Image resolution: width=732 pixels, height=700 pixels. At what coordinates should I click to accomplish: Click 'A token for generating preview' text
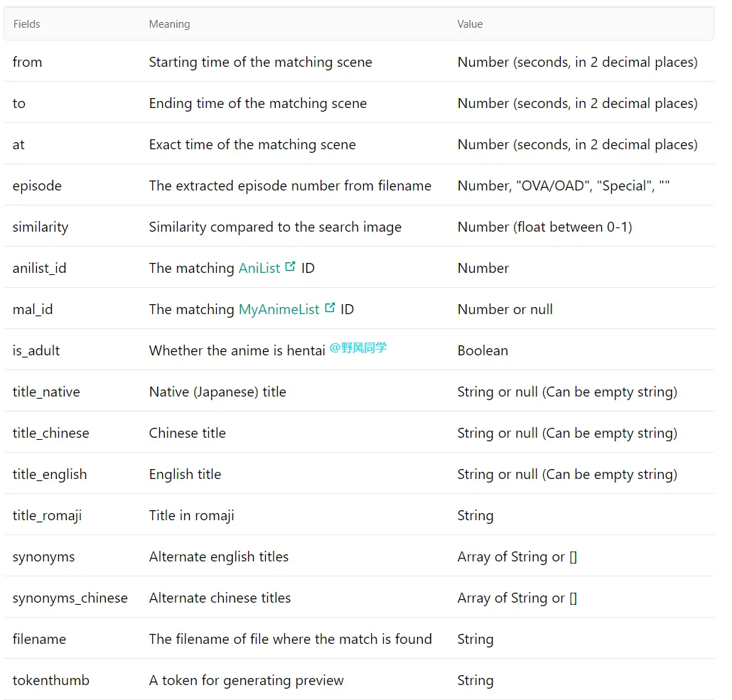246,680
